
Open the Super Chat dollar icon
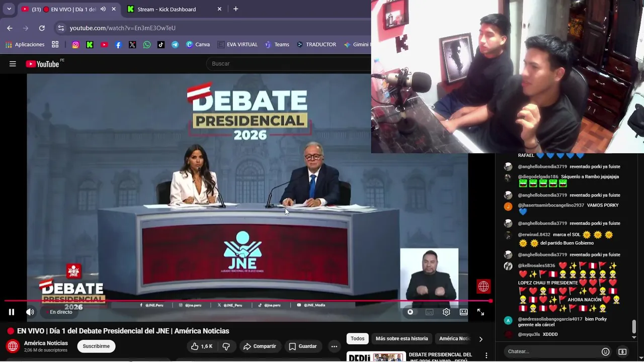pyautogui.click(x=622, y=351)
